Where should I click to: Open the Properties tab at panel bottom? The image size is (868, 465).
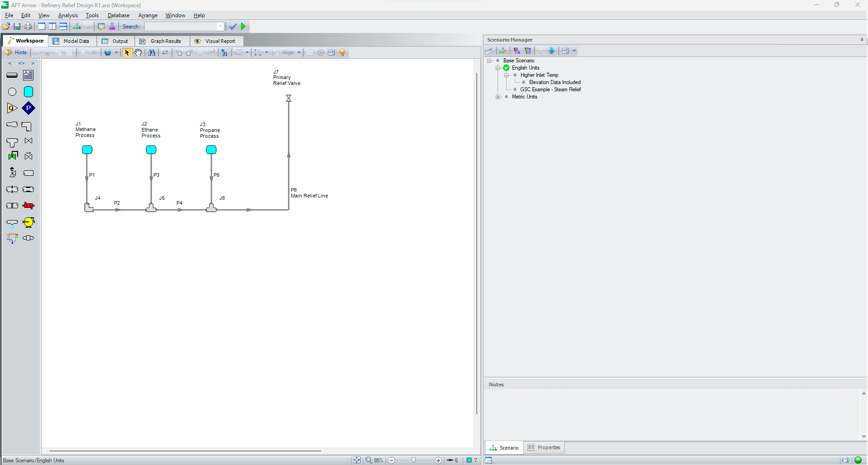[544, 447]
